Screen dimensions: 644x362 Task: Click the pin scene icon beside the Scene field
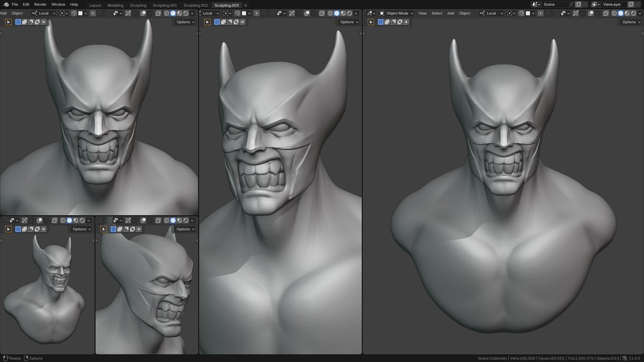pyautogui.click(x=571, y=4)
